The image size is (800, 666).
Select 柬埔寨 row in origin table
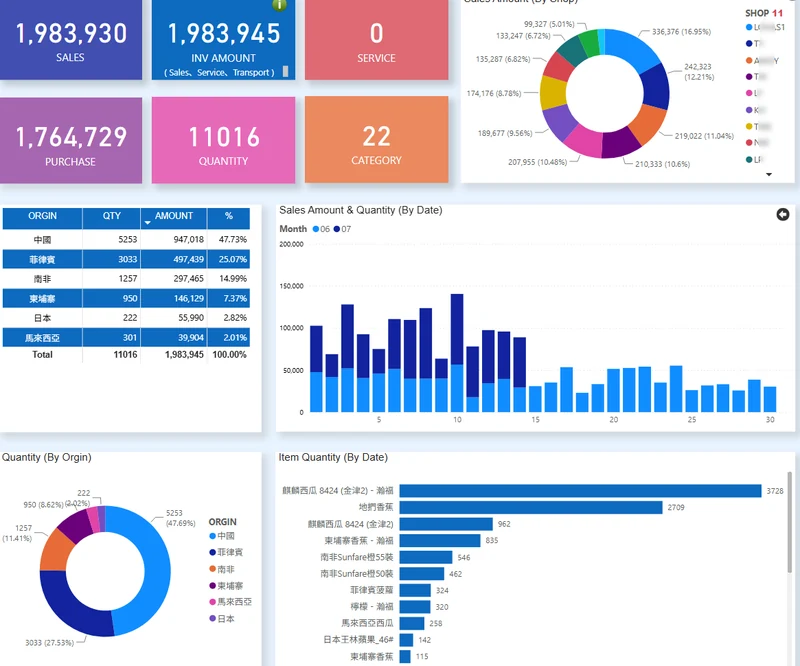click(x=126, y=298)
